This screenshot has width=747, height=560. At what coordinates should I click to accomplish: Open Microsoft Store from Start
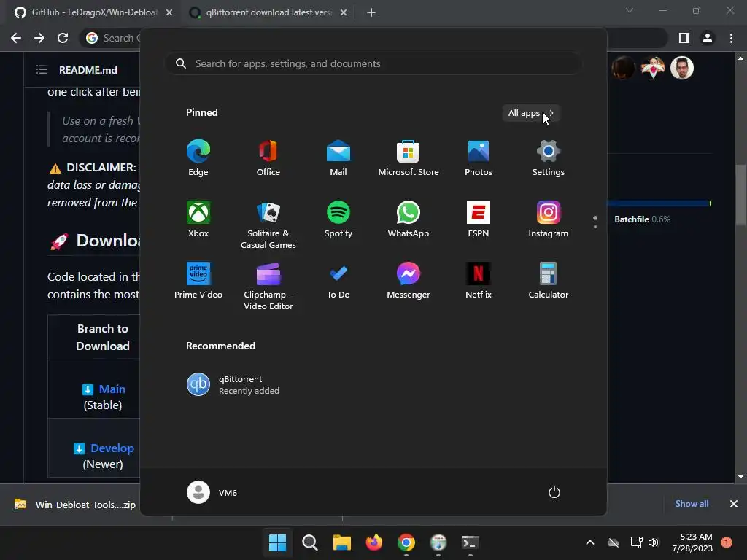point(409,158)
